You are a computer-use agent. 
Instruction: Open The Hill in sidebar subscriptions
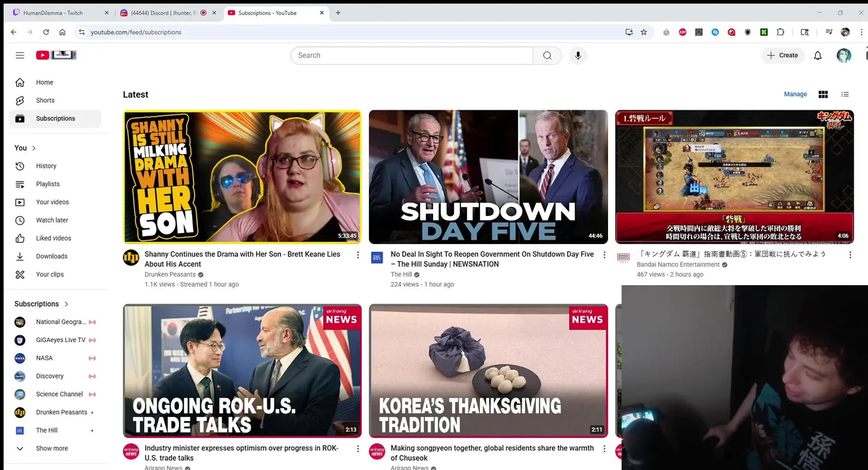click(56, 430)
